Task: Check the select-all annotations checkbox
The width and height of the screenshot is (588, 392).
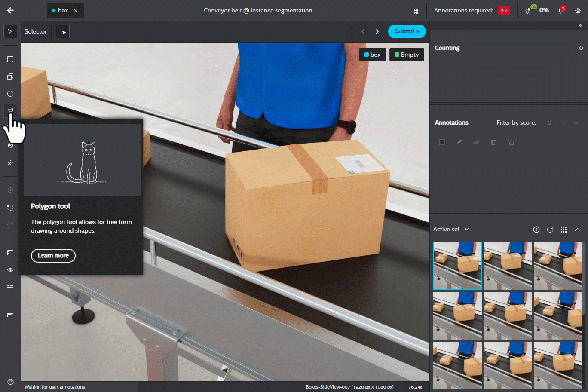Action: [x=441, y=142]
